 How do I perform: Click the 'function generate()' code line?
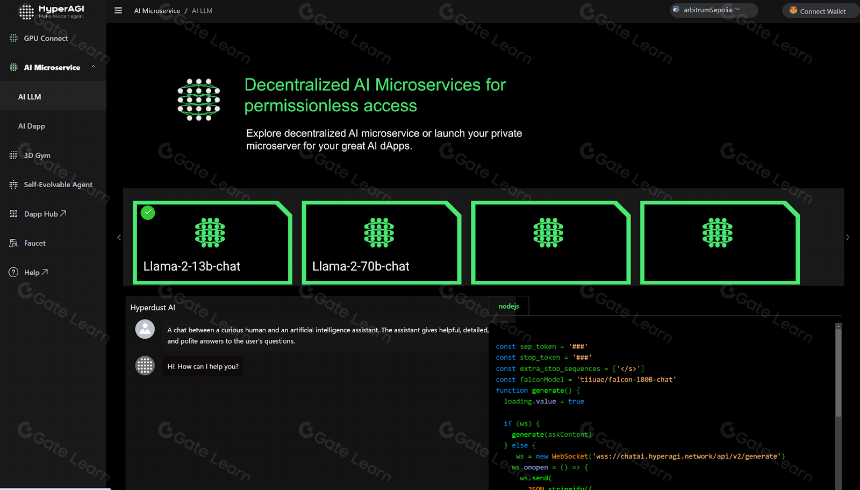538,390
